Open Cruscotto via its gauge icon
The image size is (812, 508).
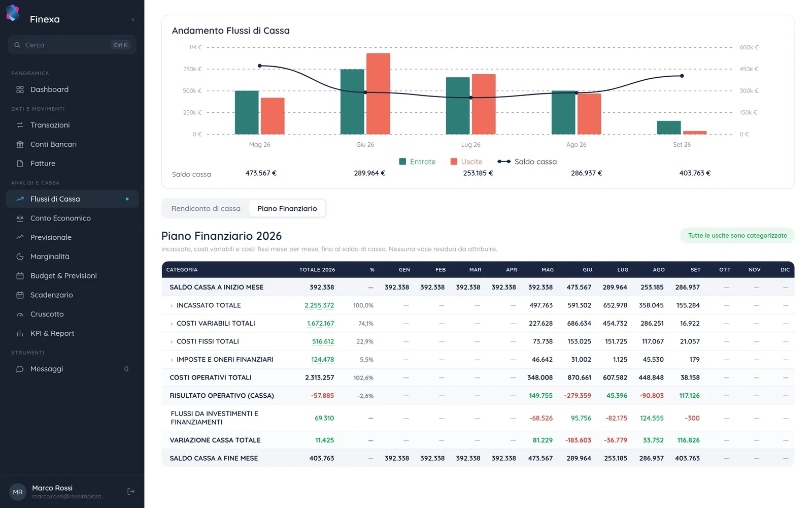[x=20, y=314]
